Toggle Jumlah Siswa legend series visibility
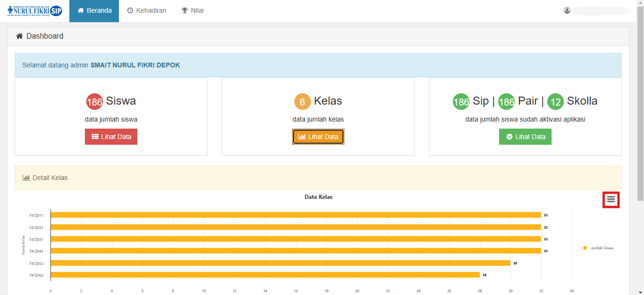The height and width of the screenshot is (295, 644). point(598,248)
